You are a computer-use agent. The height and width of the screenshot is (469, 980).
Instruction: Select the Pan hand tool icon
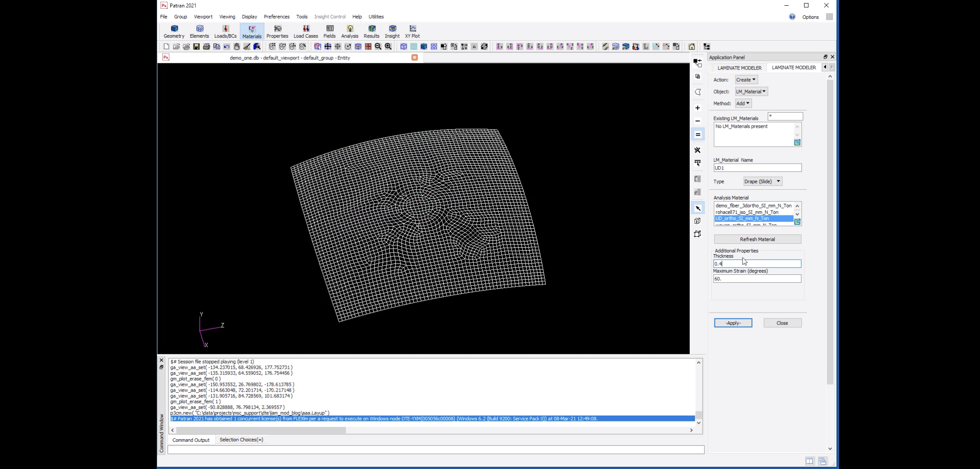coord(237,46)
